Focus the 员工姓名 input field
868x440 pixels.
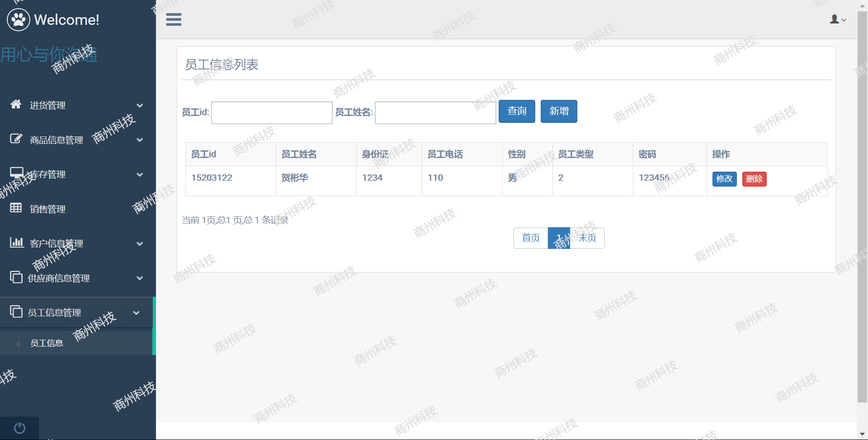(435, 112)
